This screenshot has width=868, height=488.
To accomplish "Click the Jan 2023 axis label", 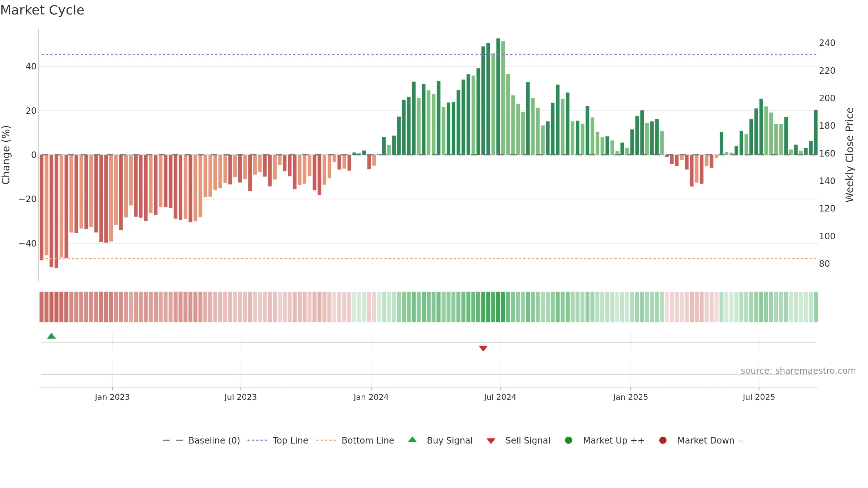I will tap(112, 397).
